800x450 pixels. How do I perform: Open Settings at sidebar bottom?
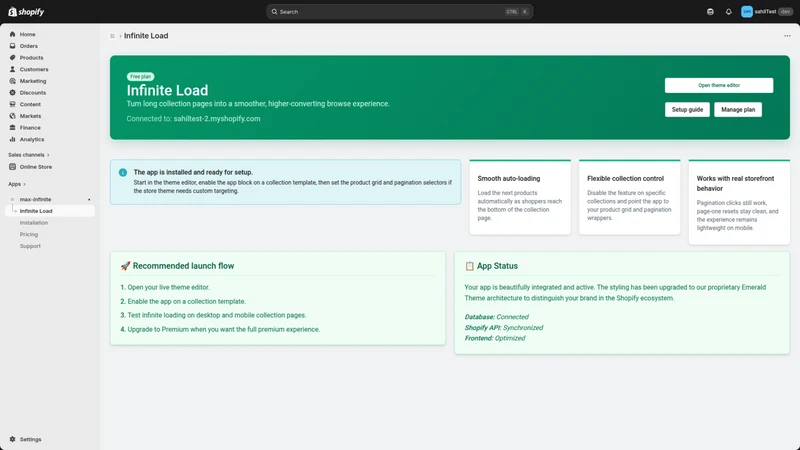tap(30, 439)
